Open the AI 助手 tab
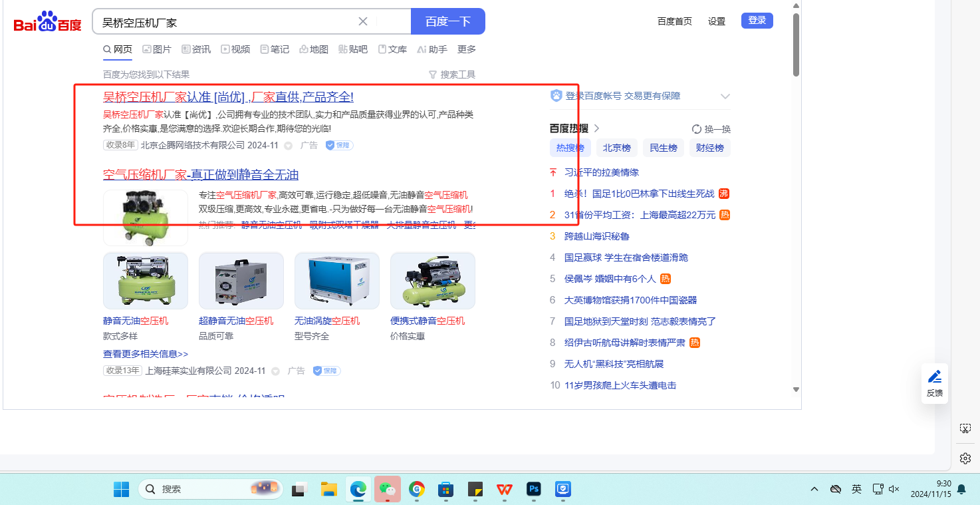The image size is (980, 505). (432, 49)
